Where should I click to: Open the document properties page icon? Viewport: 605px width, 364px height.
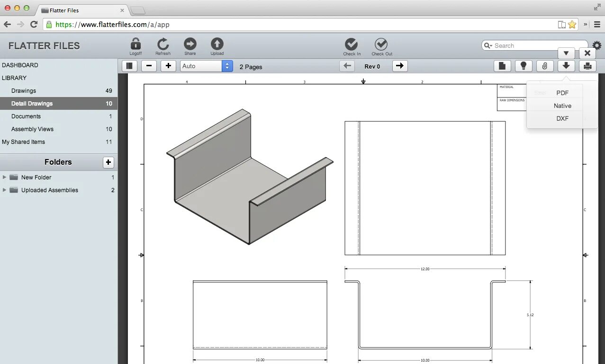pyautogui.click(x=502, y=66)
